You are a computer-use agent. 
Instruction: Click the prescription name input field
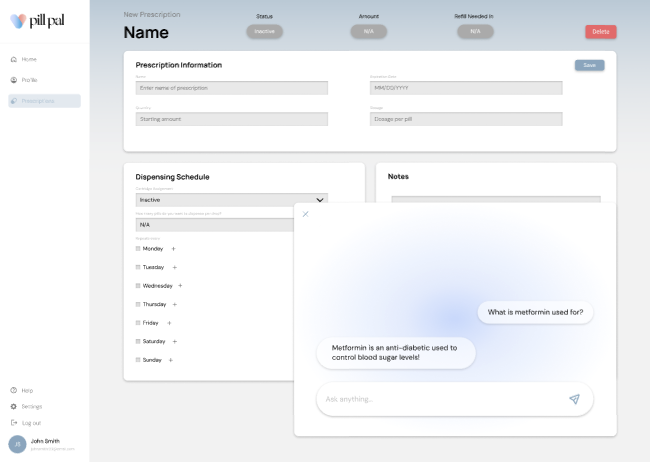(x=231, y=88)
